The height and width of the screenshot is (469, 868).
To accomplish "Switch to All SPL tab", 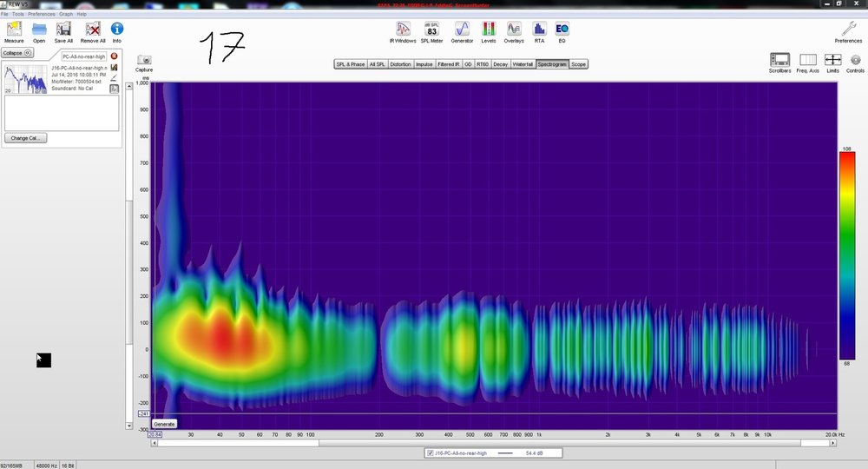I will 377,64.
